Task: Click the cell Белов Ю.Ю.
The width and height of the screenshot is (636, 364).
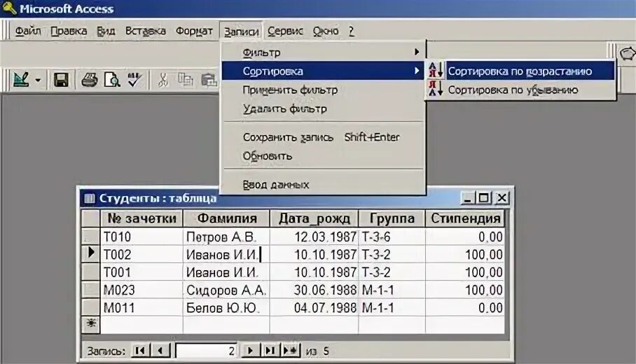Action: coord(226,308)
